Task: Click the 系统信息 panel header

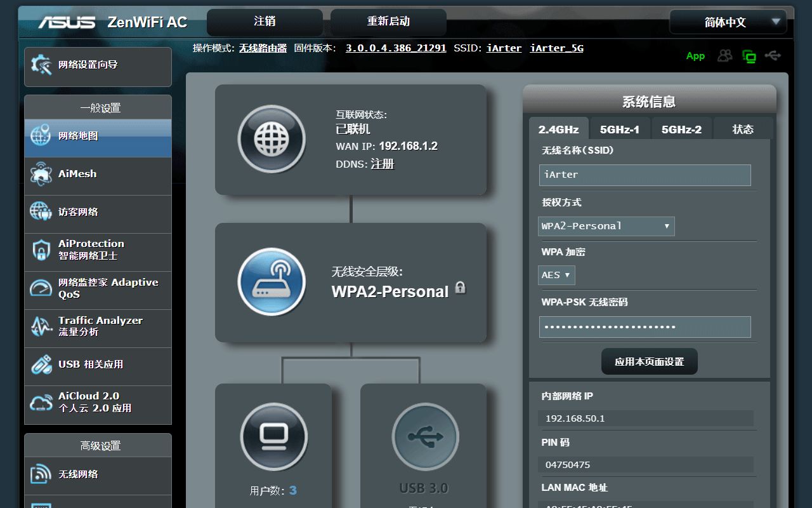Action: pyautogui.click(x=649, y=102)
